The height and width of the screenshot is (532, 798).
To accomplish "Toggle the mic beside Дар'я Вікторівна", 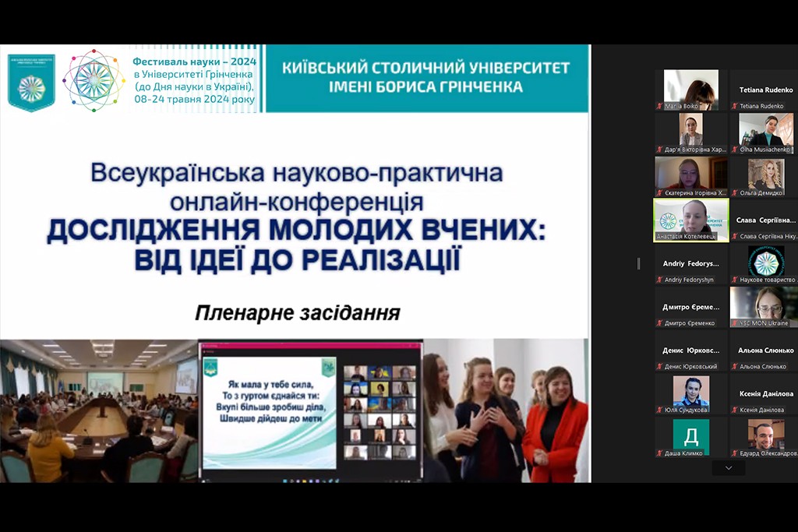I will (659, 147).
